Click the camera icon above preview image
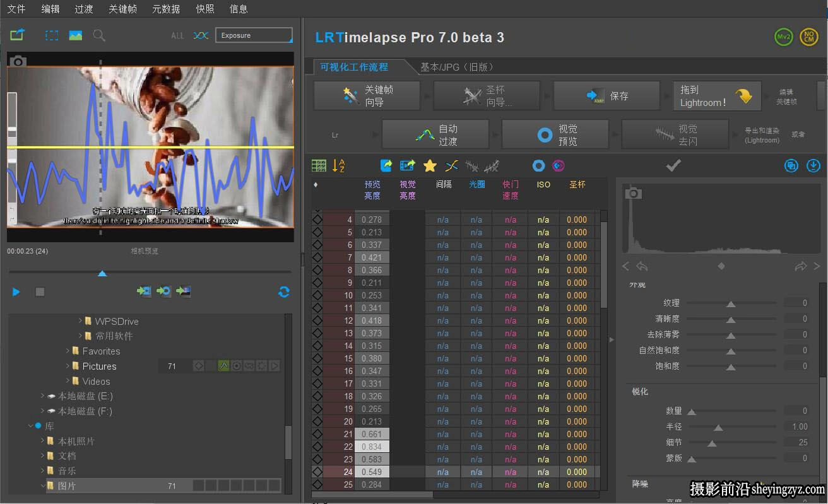The height and width of the screenshot is (504, 828). [18, 61]
